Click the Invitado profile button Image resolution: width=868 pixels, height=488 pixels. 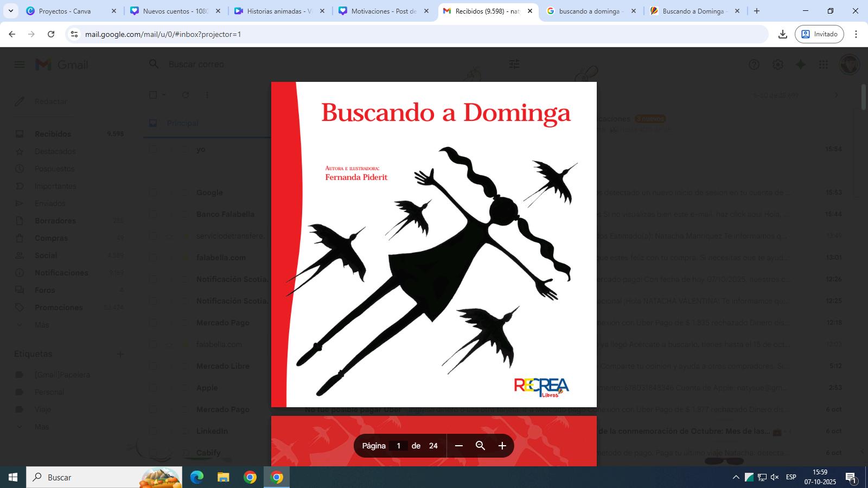coord(819,34)
